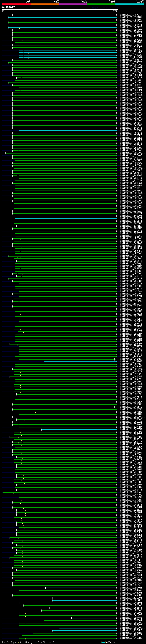Open hit UniRef100_B2L5U6
Image resolution: width=146 pixels, height=644 pixels.
click(x=131, y=598)
